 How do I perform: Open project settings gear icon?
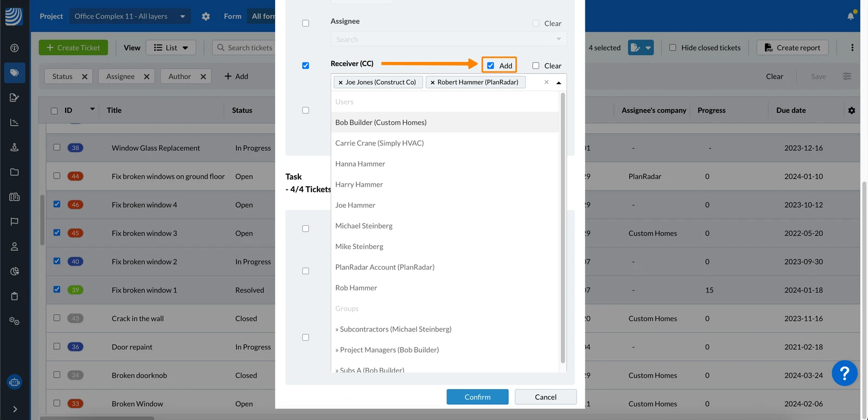click(x=206, y=16)
